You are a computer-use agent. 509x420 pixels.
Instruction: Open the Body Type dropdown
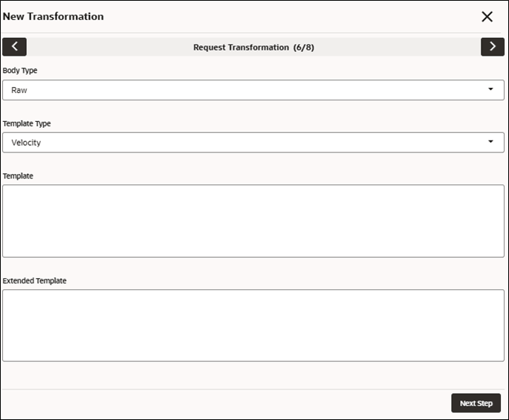(253, 90)
